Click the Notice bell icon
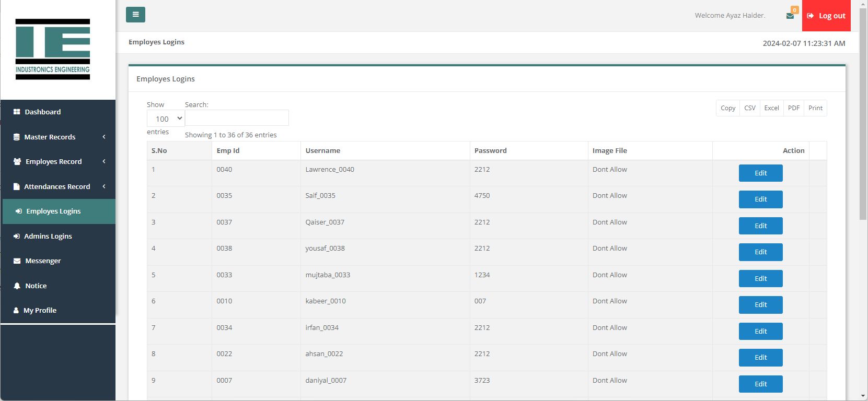The height and width of the screenshot is (401, 868). pyautogui.click(x=17, y=286)
